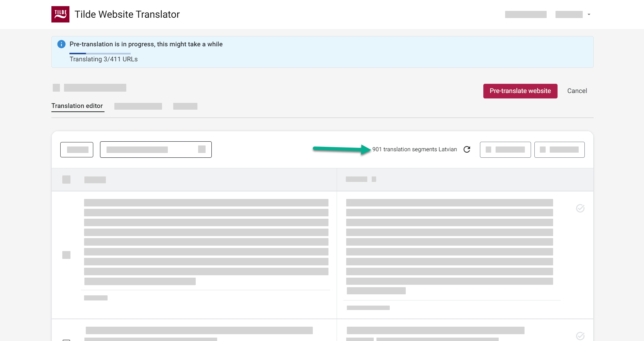Select the header select-all checkbox
This screenshot has width=644, height=341.
click(x=66, y=180)
